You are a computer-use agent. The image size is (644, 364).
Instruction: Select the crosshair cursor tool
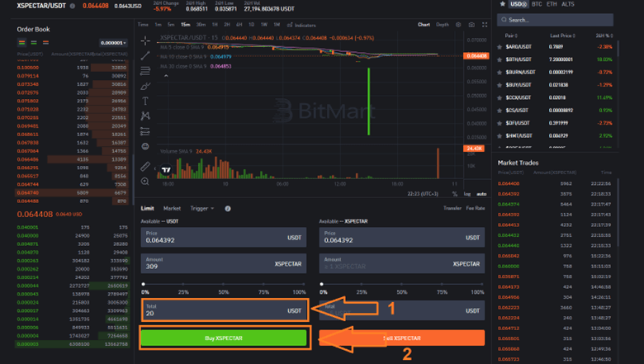[x=145, y=40]
